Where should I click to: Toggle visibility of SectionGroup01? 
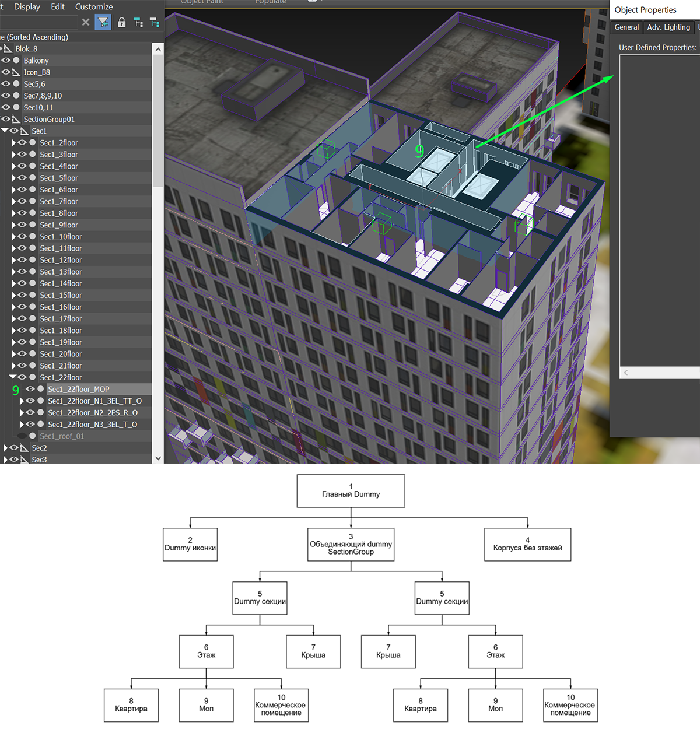point(6,119)
